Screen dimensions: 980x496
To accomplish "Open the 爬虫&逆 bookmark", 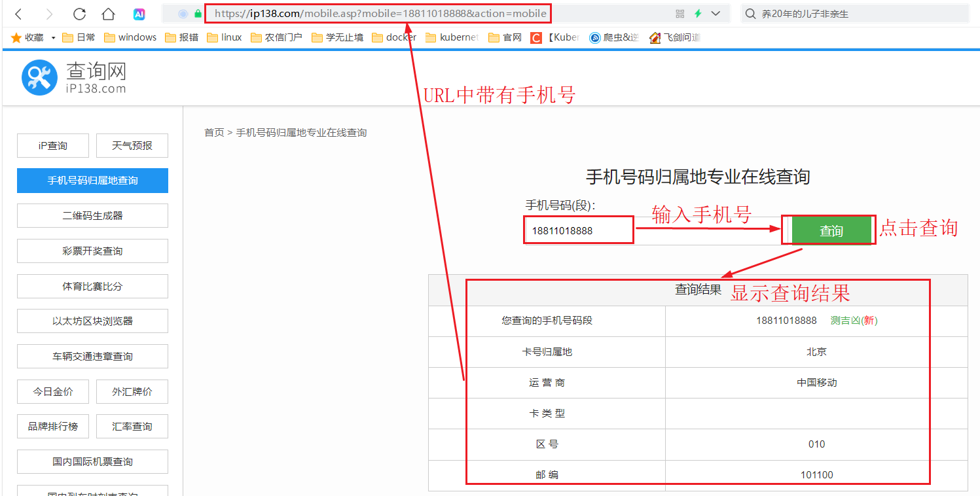I will [x=614, y=37].
